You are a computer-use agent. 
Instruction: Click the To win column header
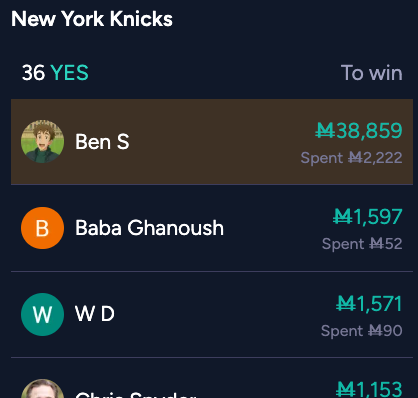coord(371,73)
